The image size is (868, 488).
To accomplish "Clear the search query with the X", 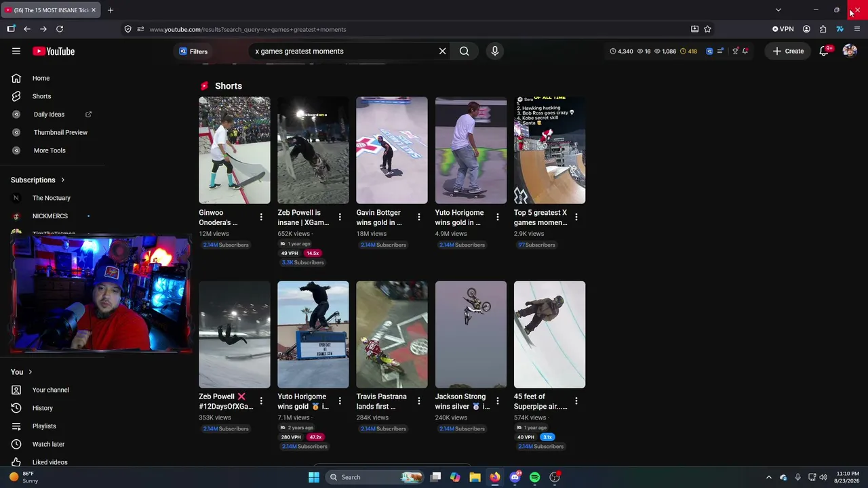I will (442, 51).
